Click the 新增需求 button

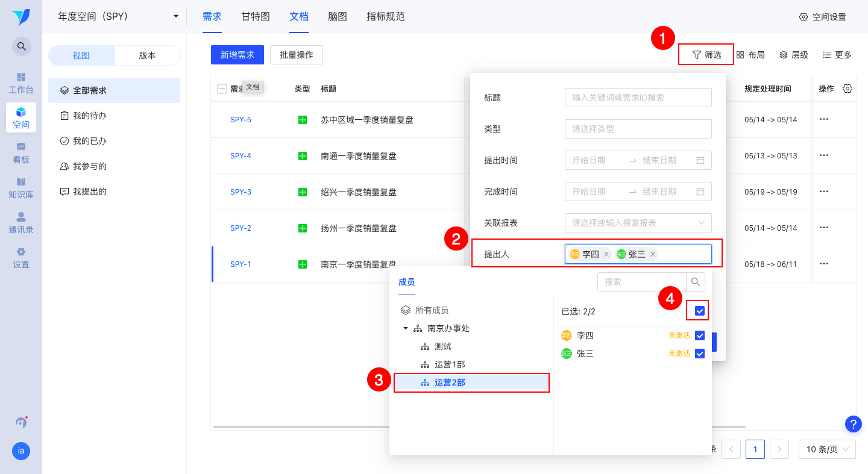coord(237,55)
